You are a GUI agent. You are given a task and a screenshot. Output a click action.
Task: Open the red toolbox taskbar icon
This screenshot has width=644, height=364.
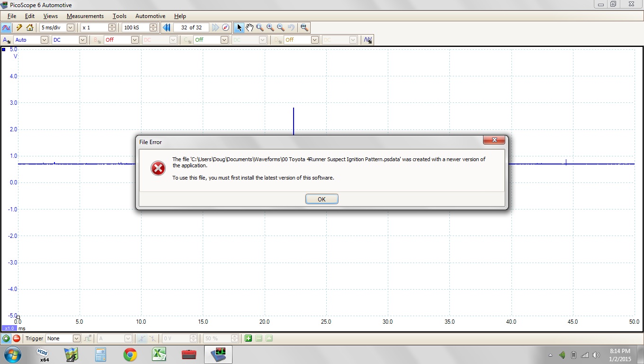(x=188, y=355)
